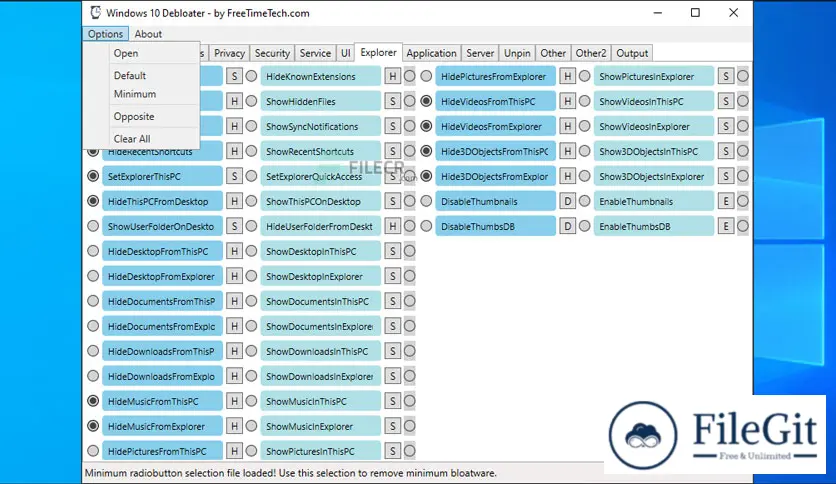Select the DisableThumbnails radio button

coord(426,201)
